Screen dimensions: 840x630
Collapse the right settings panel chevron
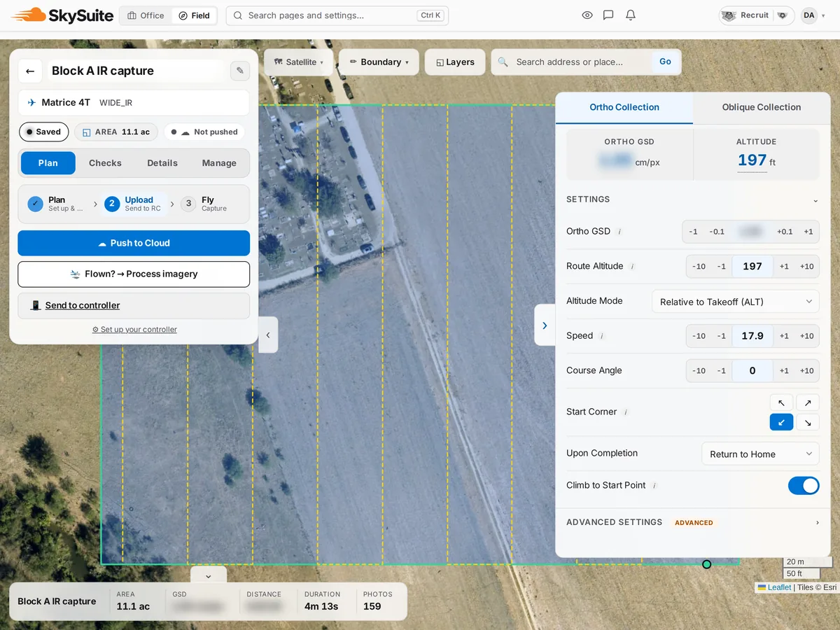(545, 325)
